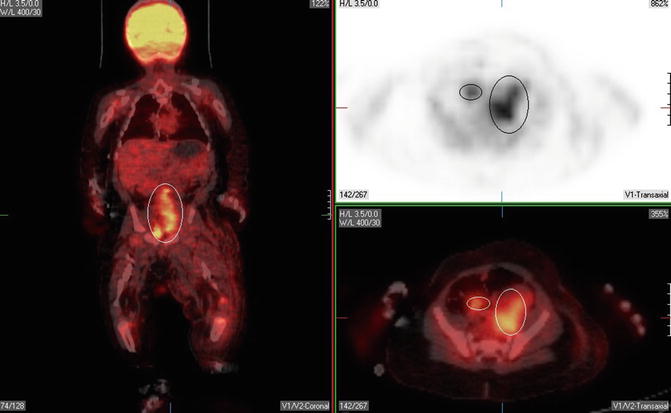Click the 122% zoom indicator in coronal view
The image size is (671, 413).
(x=320, y=5)
